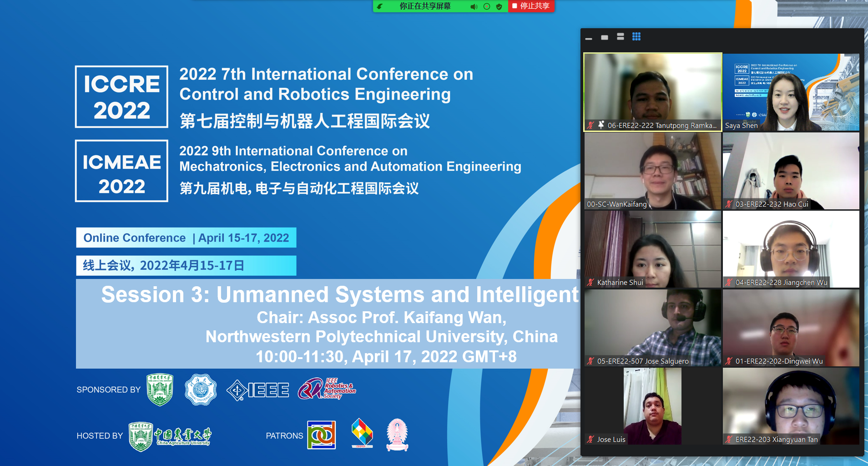Click the first patron logo after PATRONS
The width and height of the screenshot is (868, 466).
[322, 435]
